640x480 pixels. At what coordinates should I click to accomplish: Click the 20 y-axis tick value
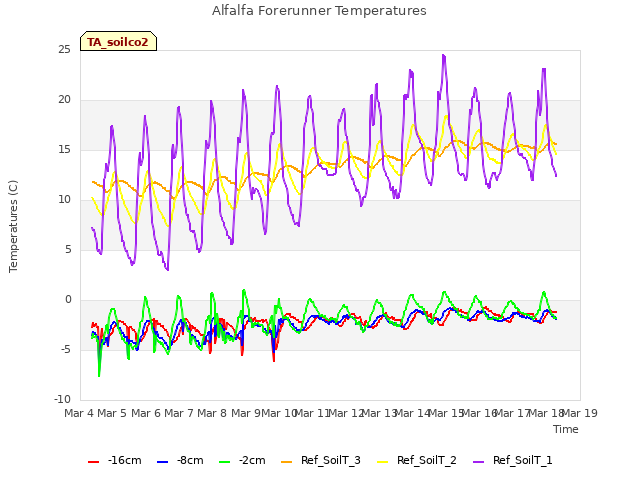point(64,100)
